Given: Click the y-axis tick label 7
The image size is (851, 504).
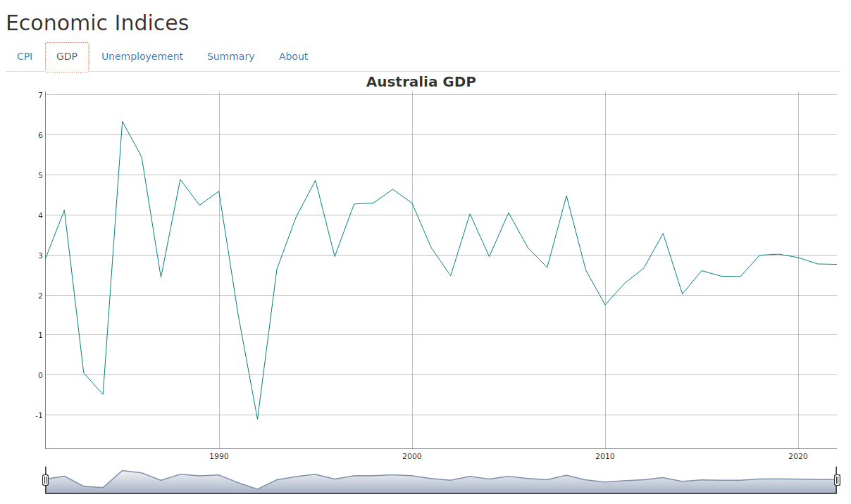Looking at the screenshot, I should 40,95.
